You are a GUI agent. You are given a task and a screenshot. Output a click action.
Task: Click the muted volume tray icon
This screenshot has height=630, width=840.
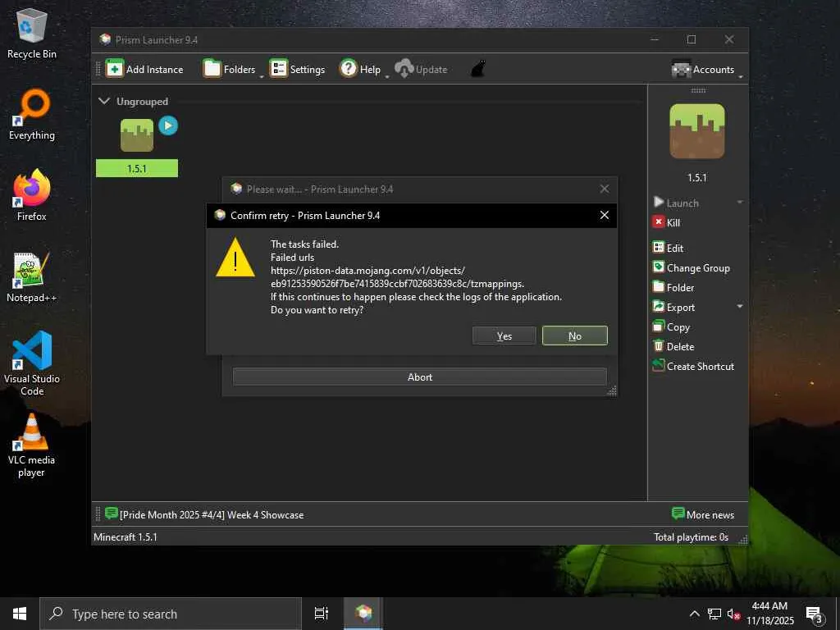[x=733, y=614]
